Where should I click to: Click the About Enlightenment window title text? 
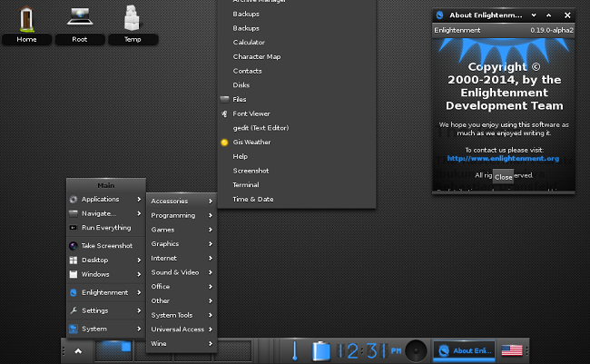tap(486, 15)
